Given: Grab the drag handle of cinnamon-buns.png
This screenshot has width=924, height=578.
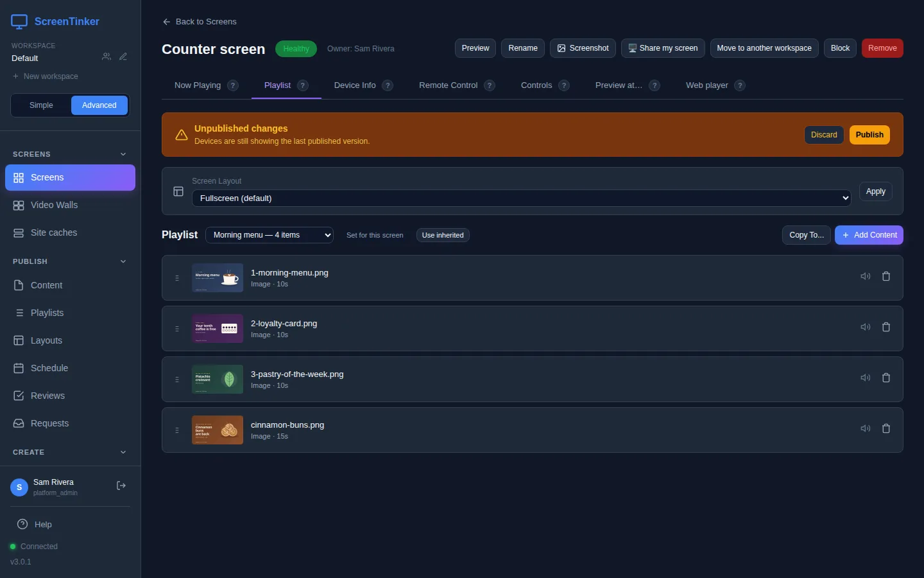Looking at the screenshot, I should point(177,430).
